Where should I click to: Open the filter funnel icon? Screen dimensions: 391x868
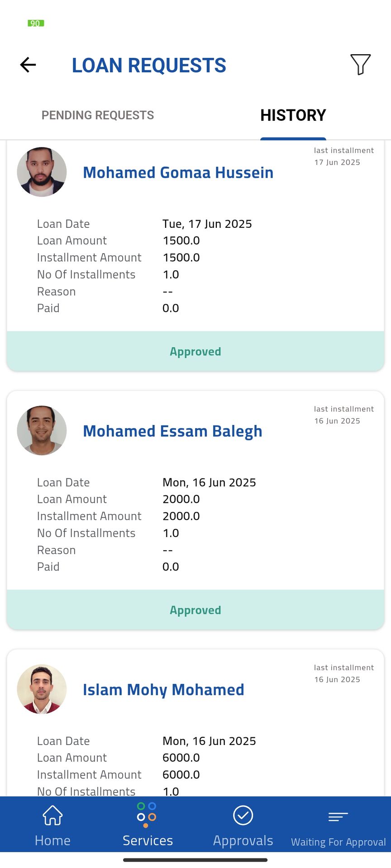(x=360, y=65)
